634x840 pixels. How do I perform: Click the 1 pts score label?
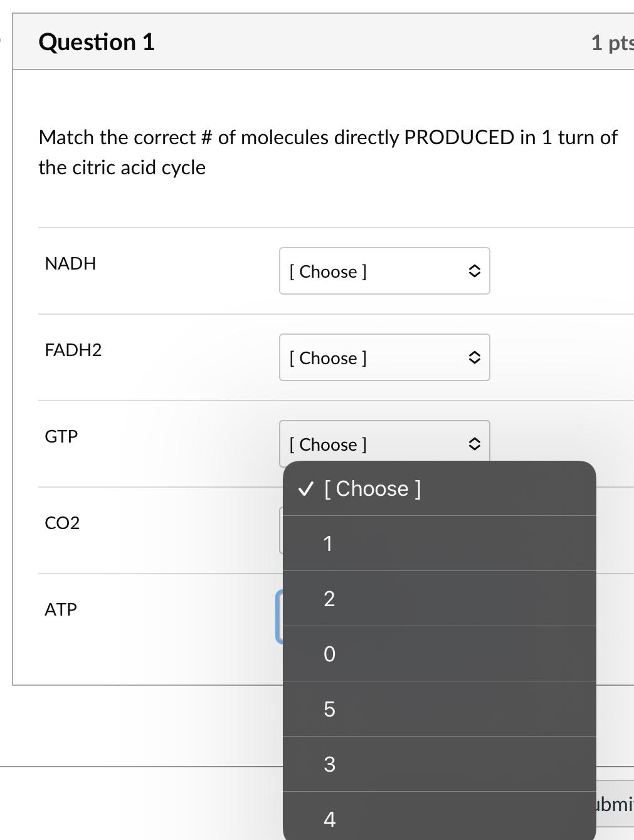pyautogui.click(x=611, y=43)
